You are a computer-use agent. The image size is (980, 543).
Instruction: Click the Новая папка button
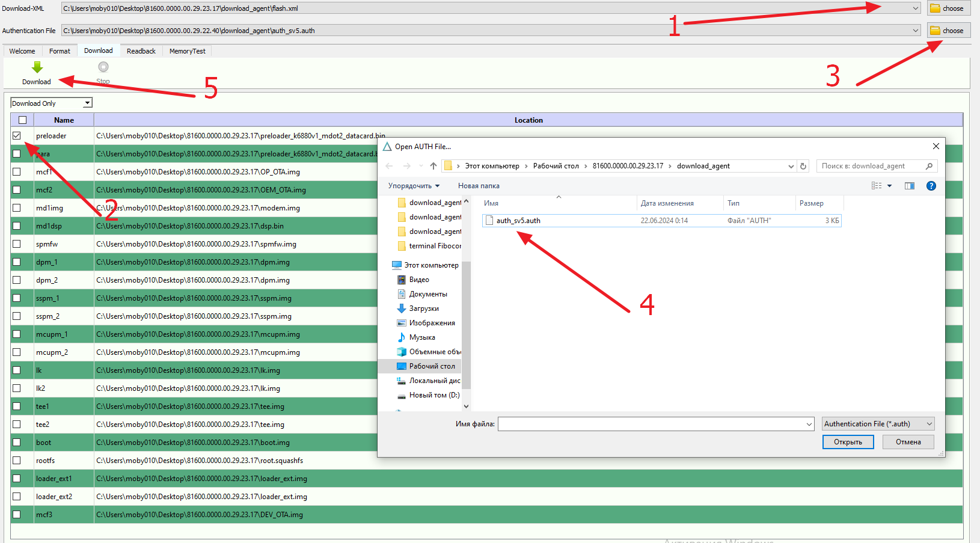(x=479, y=186)
